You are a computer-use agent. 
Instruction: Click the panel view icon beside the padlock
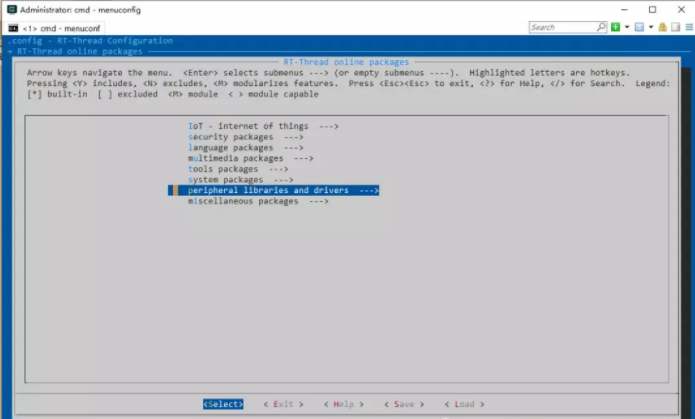coord(675,27)
